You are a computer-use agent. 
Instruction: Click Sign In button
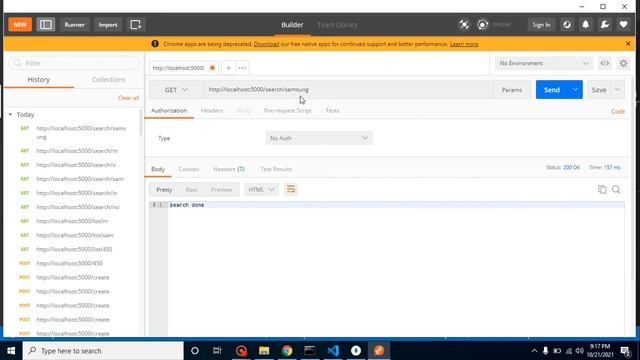(541, 24)
